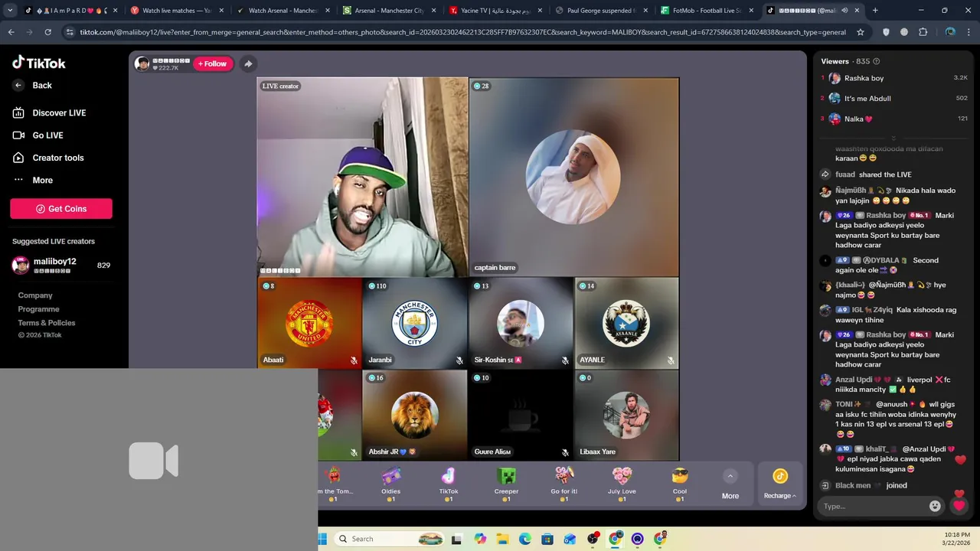Expand more gifts with the More arrow
980x551 pixels.
730,476
